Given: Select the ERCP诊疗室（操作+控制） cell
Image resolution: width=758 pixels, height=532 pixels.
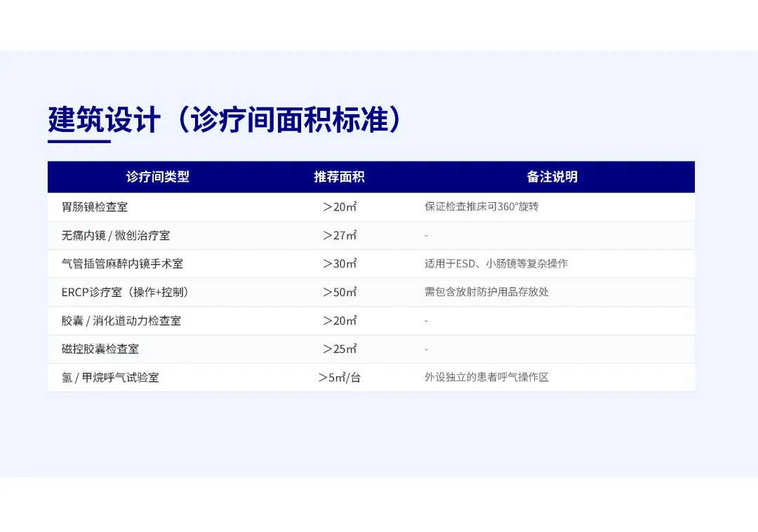Looking at the screenshot, I should click(125, 293).
